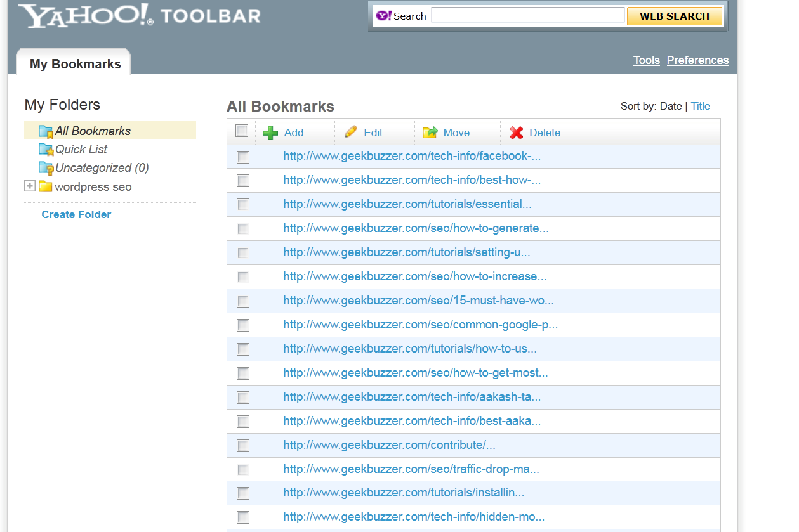Open geekbuzzer seo/how-to-increase bookmark link
Image resolution: width=799 pixels, height=532 pixels.
pyautogui.click(x=415, y=276)
